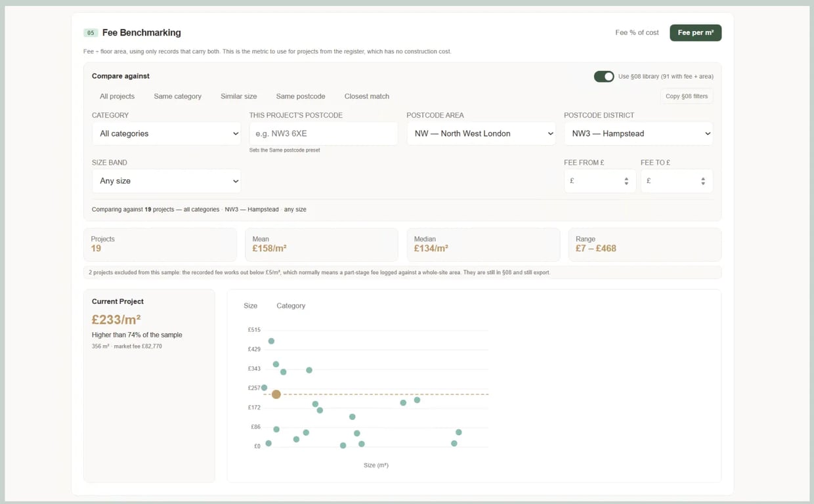
Task: Click the Median £134/m² summary card
Action: coord(483,244)
